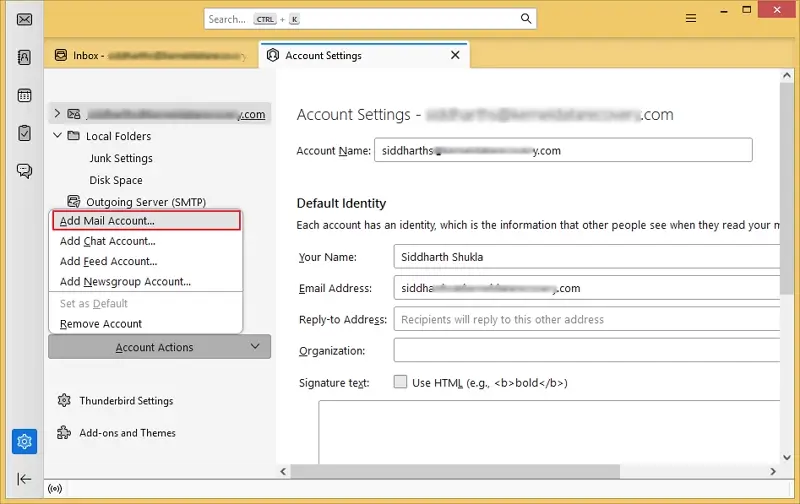The height and width of the screenshot is (504, 800).
Task: Open the Address Book icon
Action: pos(24,57)
